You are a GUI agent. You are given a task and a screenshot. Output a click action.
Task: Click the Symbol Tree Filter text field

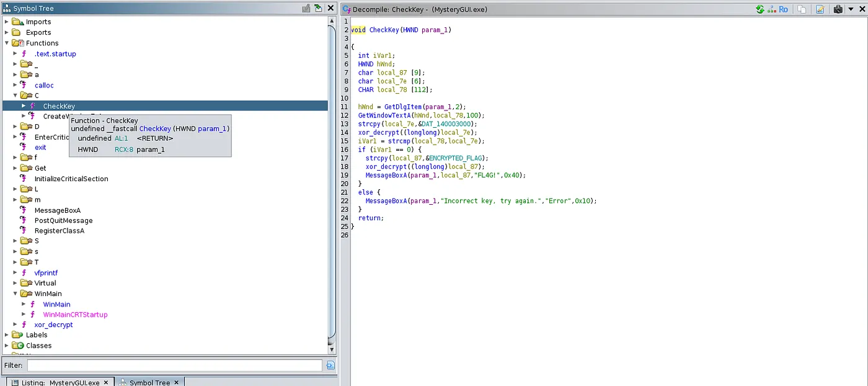pyautogui.click(x=174, y=366)
